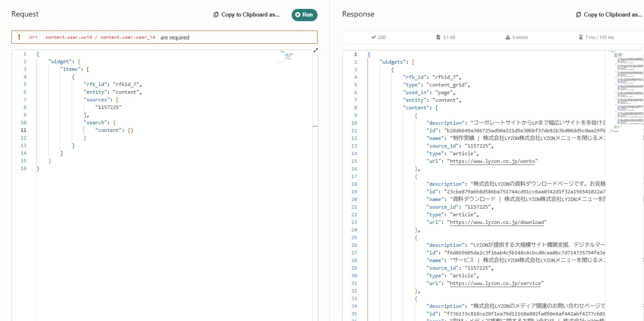This screenshot has height=321, width=644.
Task: Click the "1157225" value on request line 8
Action: tap(108, 107)
